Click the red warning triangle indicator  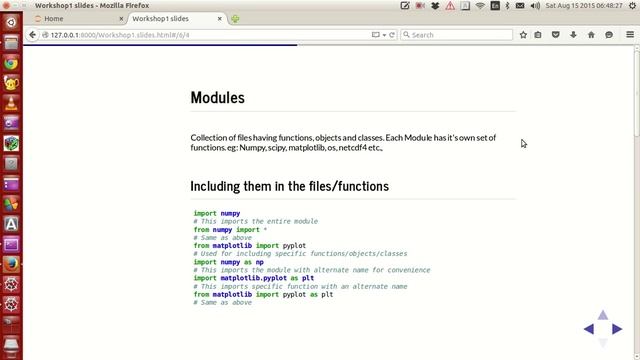pyautogui.click(x=450, y=6)
